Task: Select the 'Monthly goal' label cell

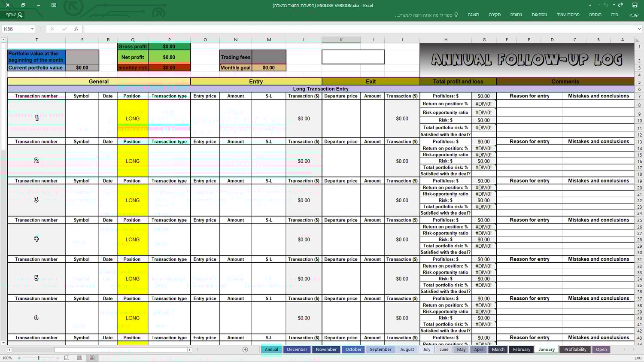Action: tap(236, 68)
